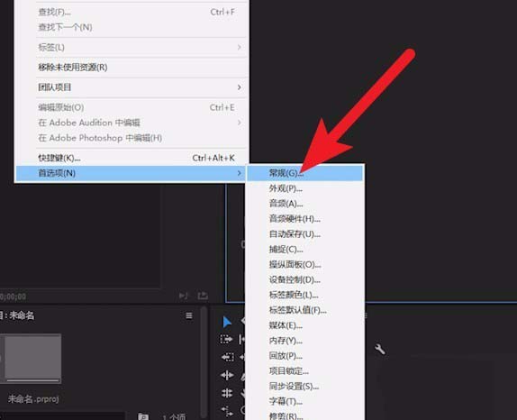Click the 未命名 project panel tab
Screen dimensions: 517x420
pyautogui.click(x=17, y=315)
